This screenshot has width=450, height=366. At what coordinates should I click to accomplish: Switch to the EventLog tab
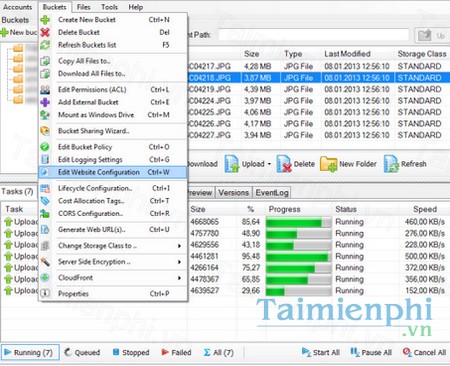coord(272,193)
